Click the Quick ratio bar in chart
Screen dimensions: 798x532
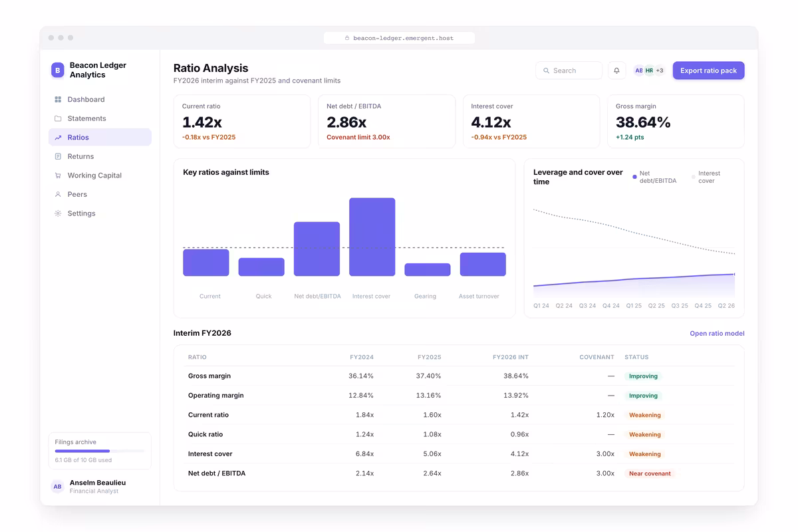[x=261, y=267]
